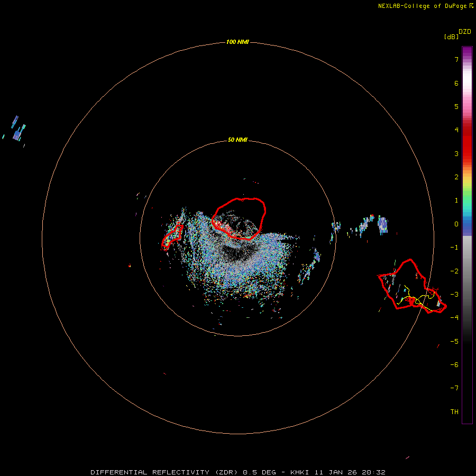This screenshot has width=476, height=476.
Task: Click the -5 dB value on the color scale
Action: coord(454,341)
